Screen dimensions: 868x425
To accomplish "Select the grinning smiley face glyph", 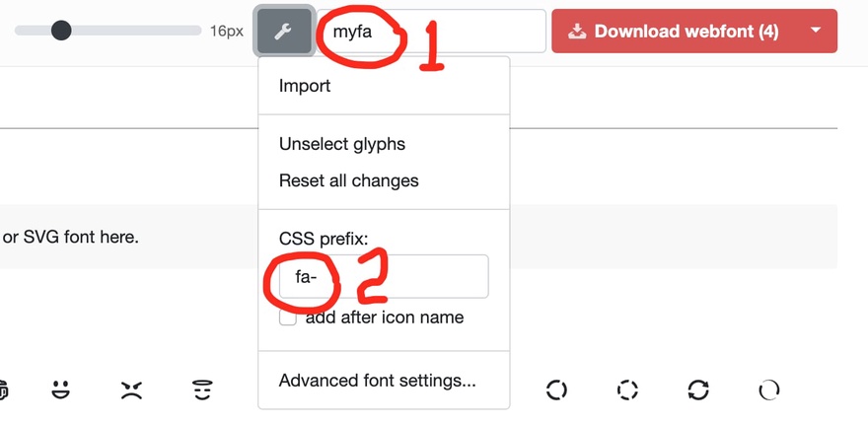I will pyautogui.click(x=61, y=390).
